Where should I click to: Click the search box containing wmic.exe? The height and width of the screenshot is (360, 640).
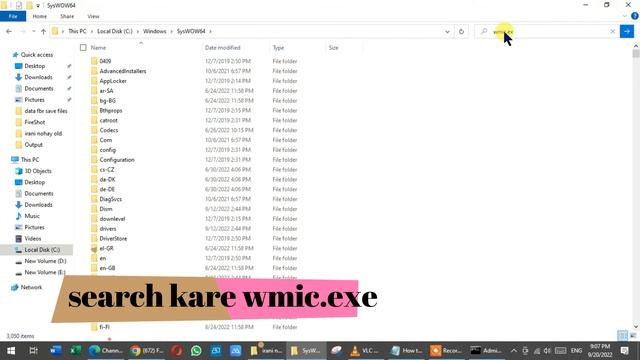click(547, 31)
